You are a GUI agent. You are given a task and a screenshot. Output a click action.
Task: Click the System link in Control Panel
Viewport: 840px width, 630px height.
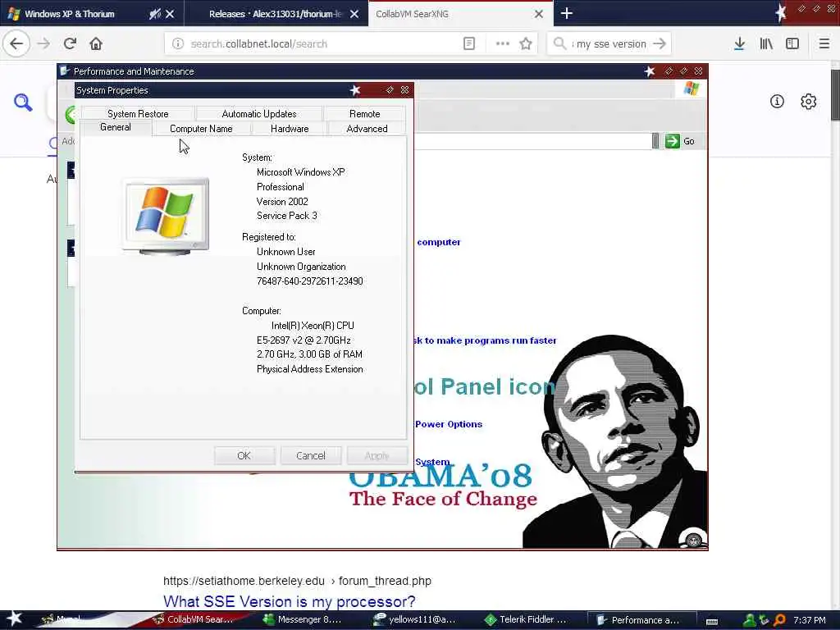tap(432, 462)
